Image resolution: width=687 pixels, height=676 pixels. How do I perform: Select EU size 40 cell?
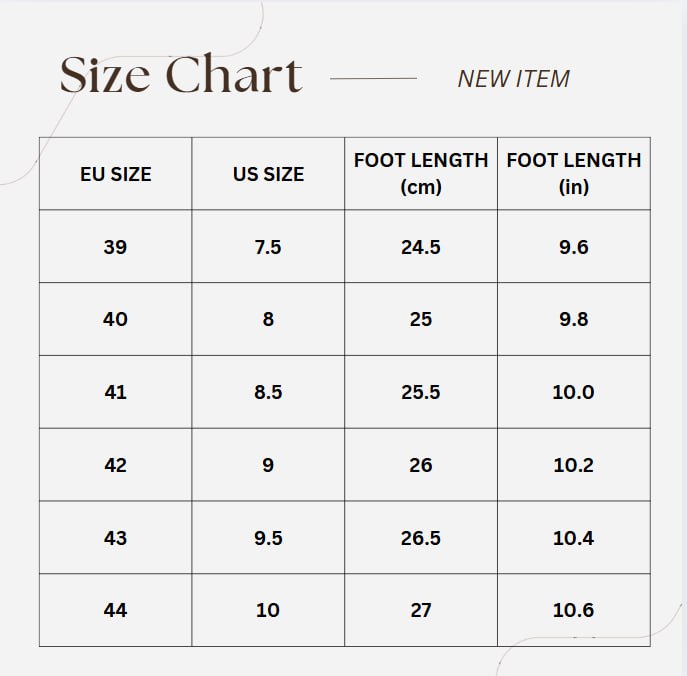point(116,319)
